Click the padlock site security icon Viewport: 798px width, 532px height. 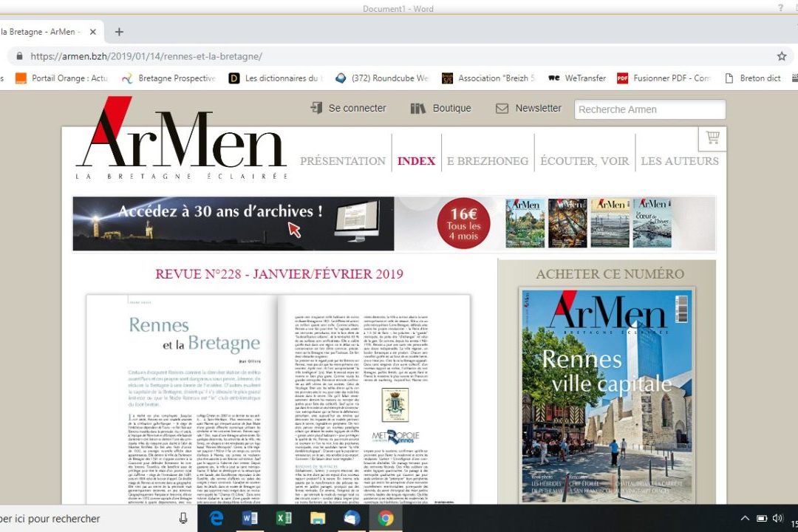point(19,56)
